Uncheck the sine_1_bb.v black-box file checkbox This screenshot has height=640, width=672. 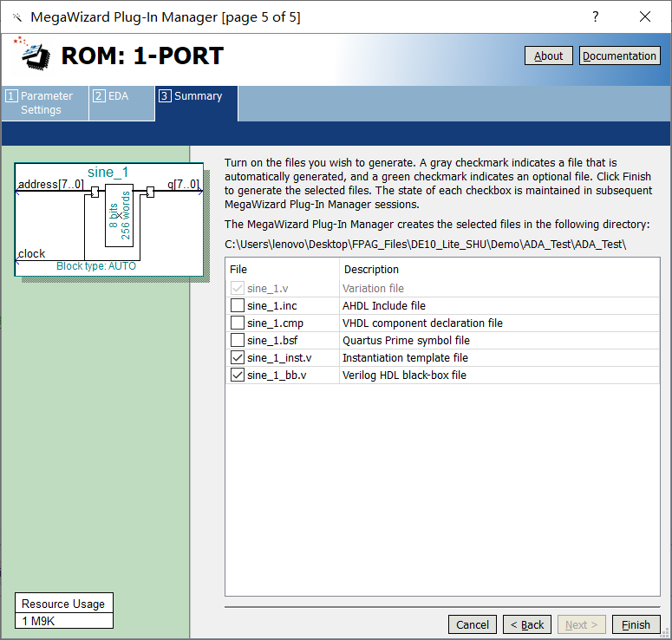[x=238, y=376]
